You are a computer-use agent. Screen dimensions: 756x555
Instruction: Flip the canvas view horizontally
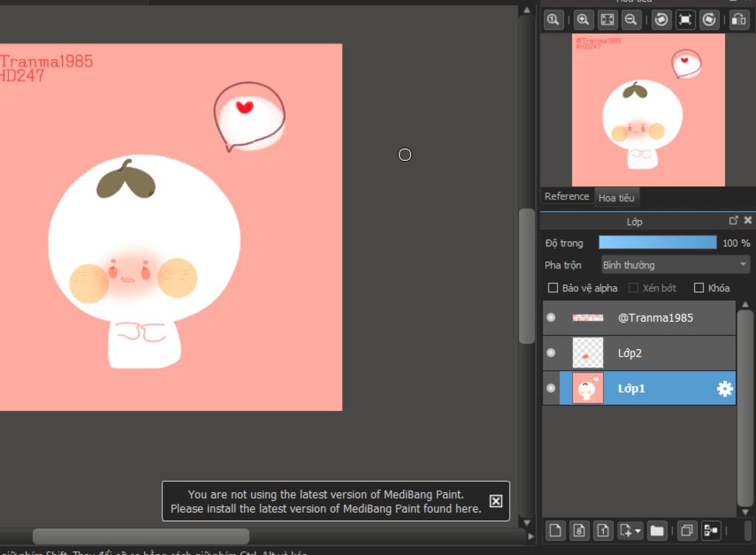click(739, 20)
